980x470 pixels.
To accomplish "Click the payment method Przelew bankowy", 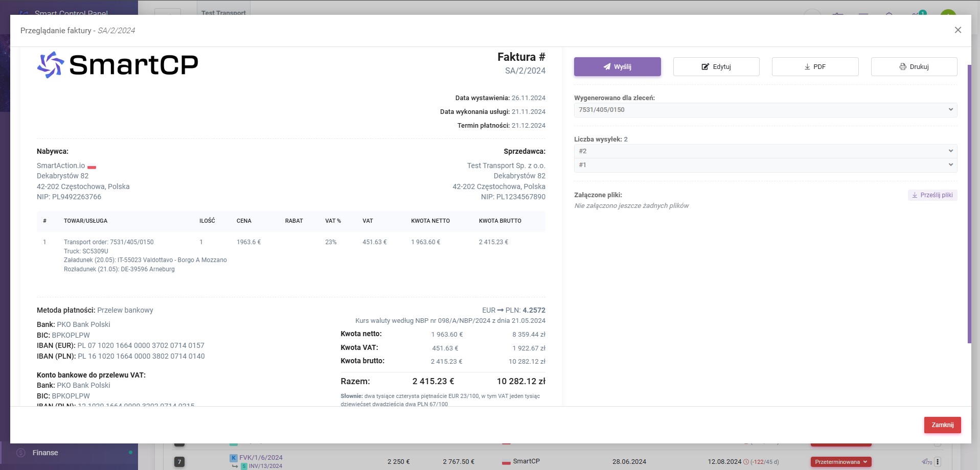I will 125,310.
